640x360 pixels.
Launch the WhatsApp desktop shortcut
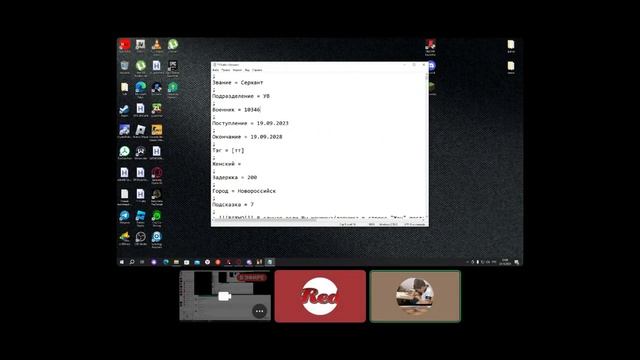(x=156, y=215)
